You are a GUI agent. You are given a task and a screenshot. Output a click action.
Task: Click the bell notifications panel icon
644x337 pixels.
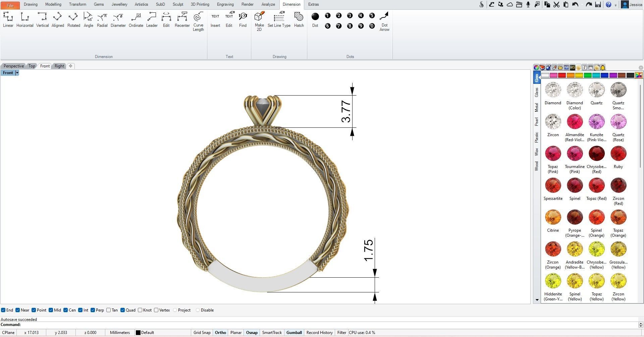[603, 67]
